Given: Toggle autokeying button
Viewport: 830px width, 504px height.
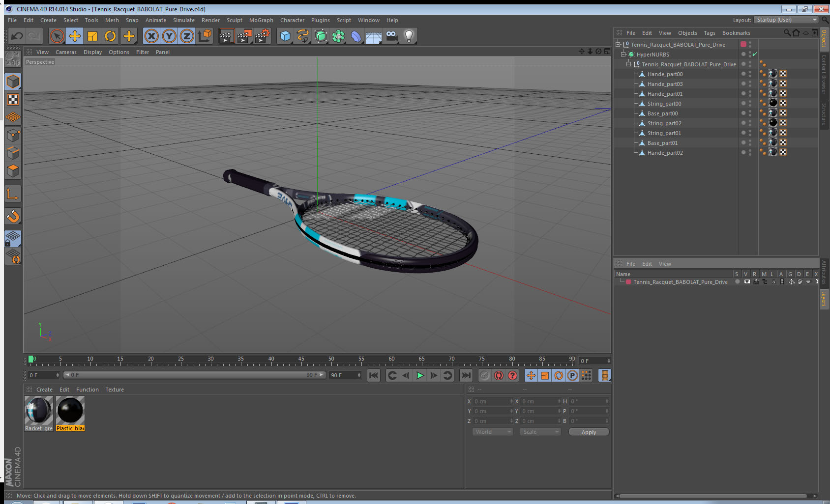Looking at the screenshot, I should (x=499, y=376).
